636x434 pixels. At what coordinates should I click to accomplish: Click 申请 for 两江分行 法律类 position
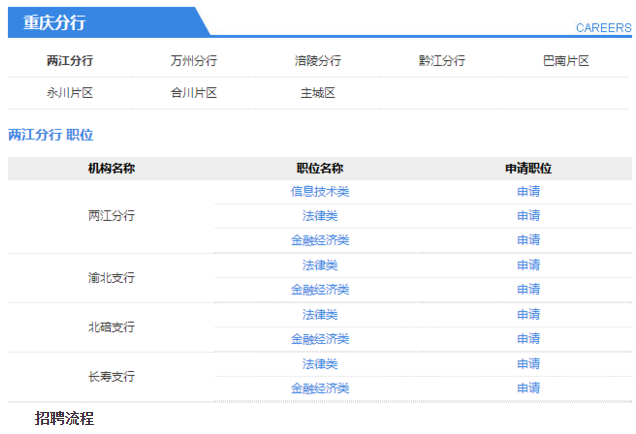[x=528, y=216]
